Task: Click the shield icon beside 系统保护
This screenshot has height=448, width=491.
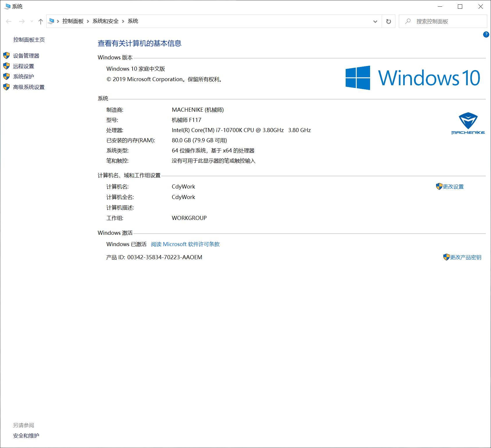Action: [6, 77]
